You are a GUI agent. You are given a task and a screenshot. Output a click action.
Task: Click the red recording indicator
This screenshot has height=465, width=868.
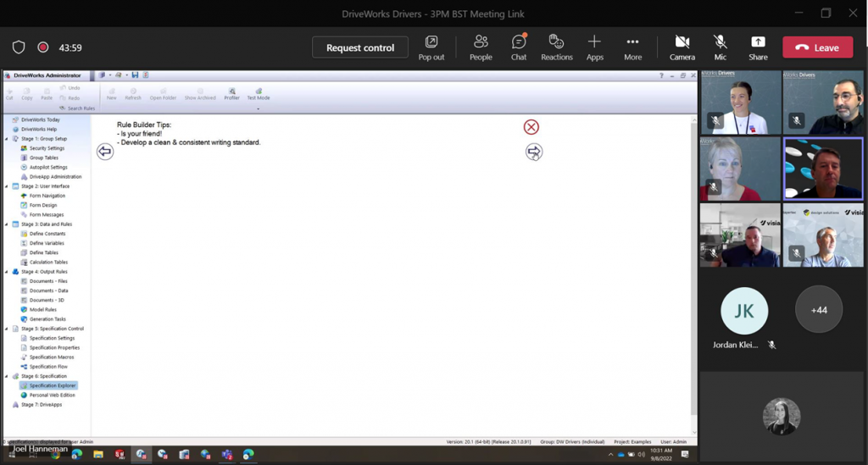42,47
